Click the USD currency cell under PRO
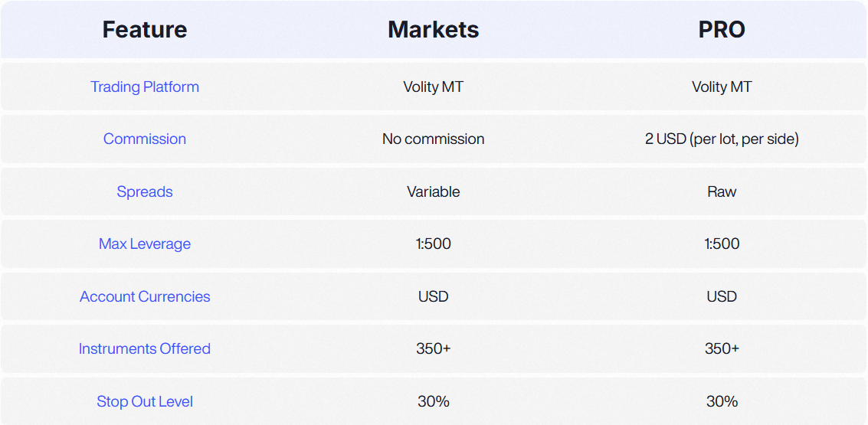 722,296
